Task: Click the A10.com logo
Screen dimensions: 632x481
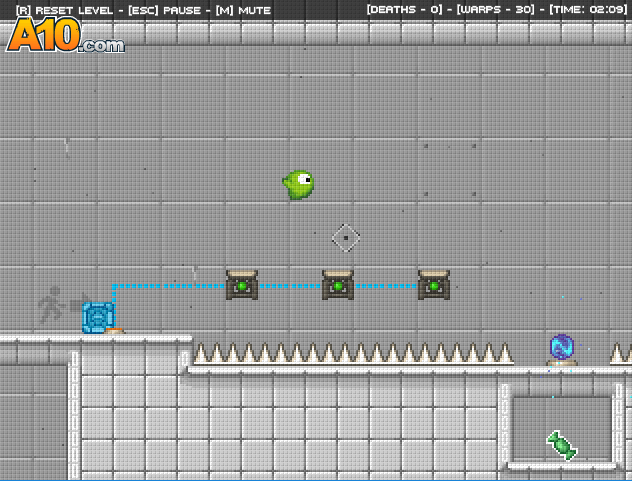Action: pos(65,35)
